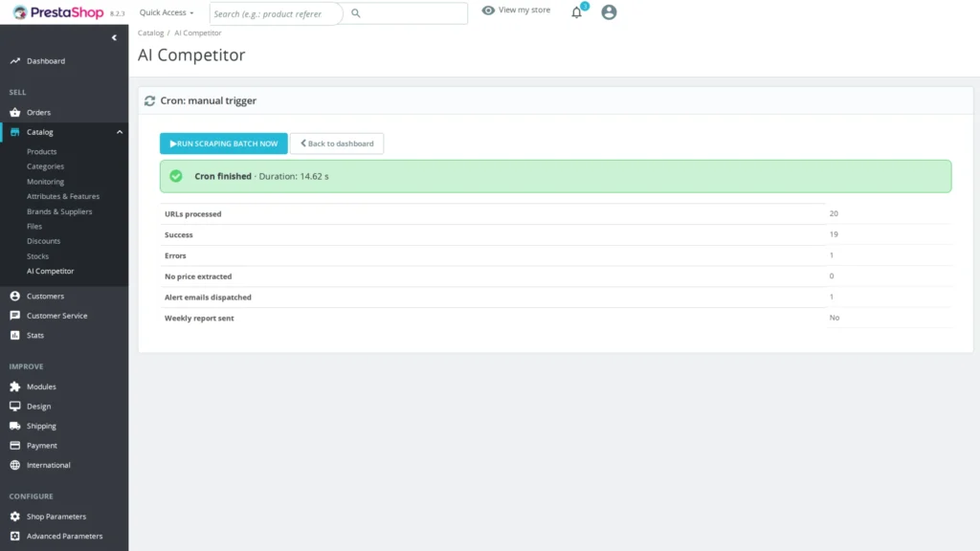Collapse the Catalog menu chevron
Screen dimensions: 980x551
120,132
